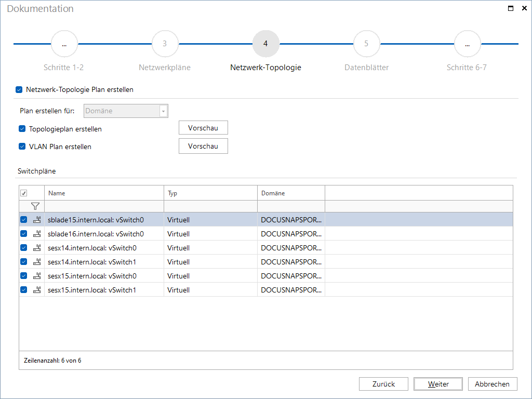The width and height of the screenshot is (532, 399).
Task: Uncheck Netzwerk-Topologie Plan erstellen
Action: 19,89
